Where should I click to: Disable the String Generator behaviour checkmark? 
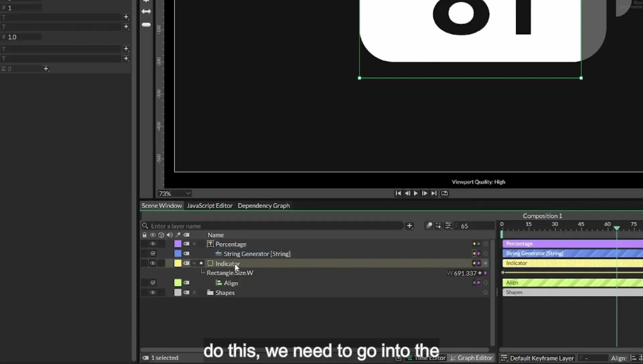(153, 254)
